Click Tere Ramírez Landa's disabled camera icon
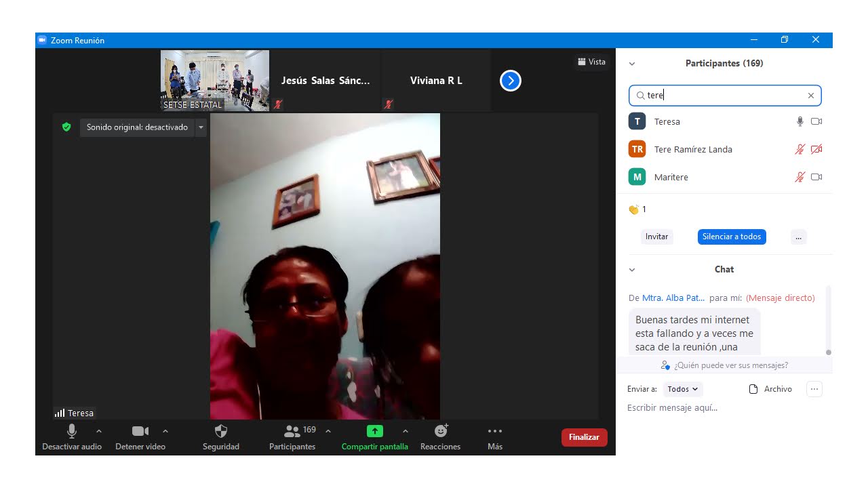This screenshot has width=868, height=488. coord(816,149)
